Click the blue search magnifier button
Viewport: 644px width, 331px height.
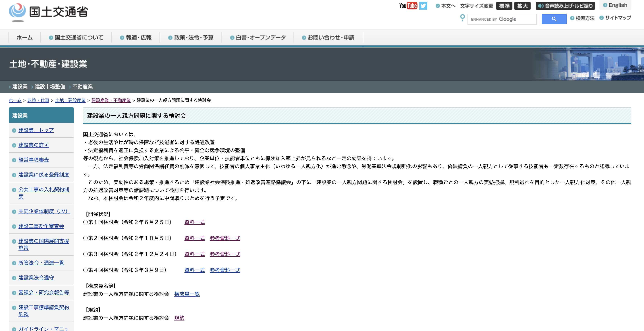pyautogui.click(x=554, y=19)
